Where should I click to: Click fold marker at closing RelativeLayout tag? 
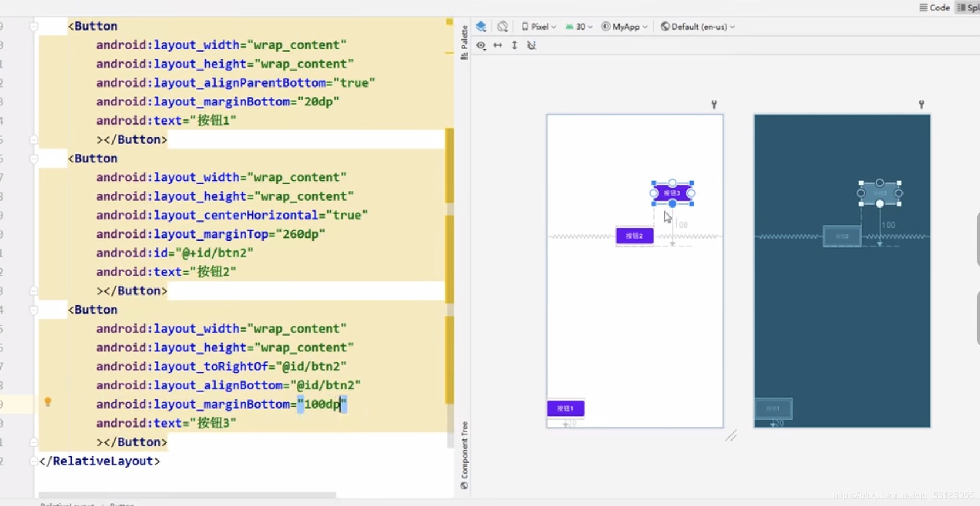34,461
